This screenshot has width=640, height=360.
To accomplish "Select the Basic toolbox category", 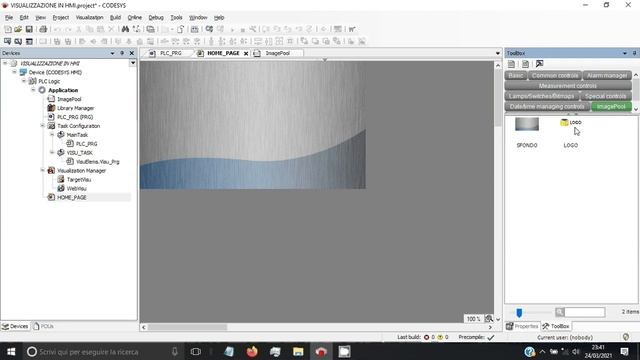I will [516, 76].
